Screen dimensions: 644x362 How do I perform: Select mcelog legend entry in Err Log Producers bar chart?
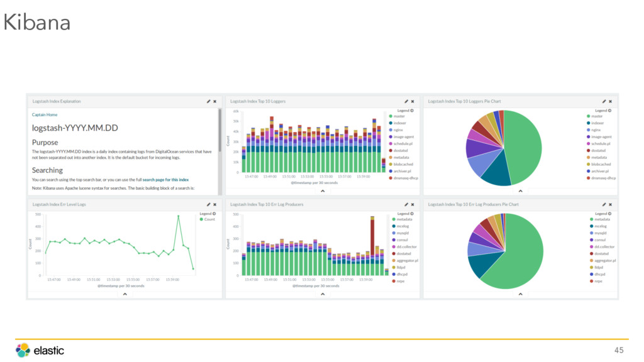[401, 226]
